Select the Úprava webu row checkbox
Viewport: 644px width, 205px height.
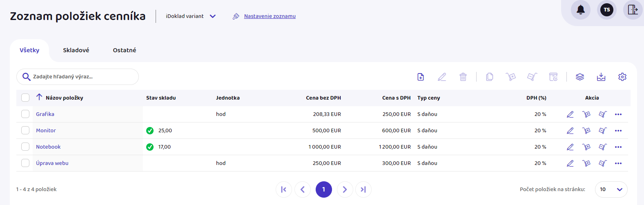tap(25, 163)
